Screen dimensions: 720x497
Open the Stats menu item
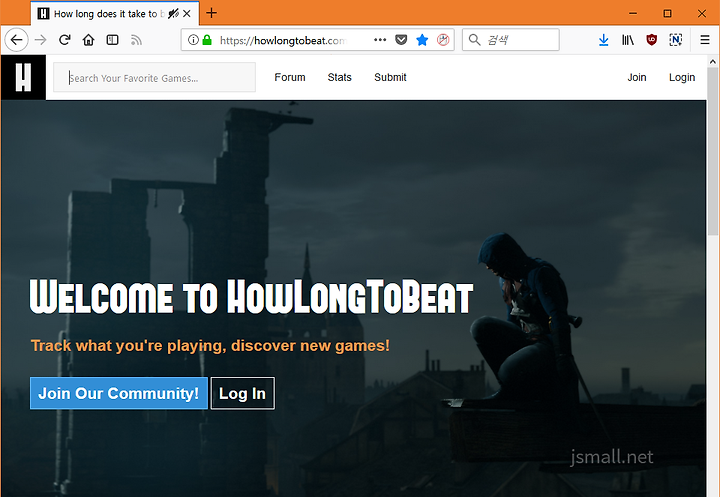[x=339, y=77]
